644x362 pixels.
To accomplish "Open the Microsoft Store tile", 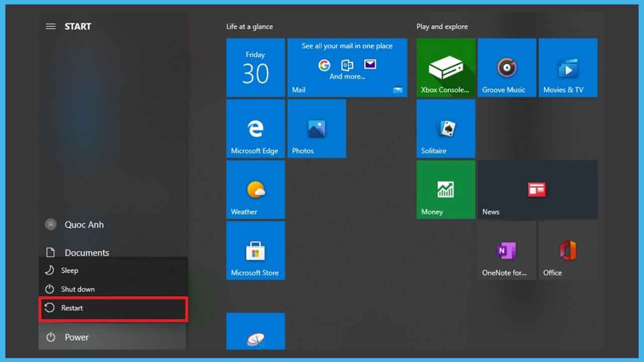I will click(255, 250).
